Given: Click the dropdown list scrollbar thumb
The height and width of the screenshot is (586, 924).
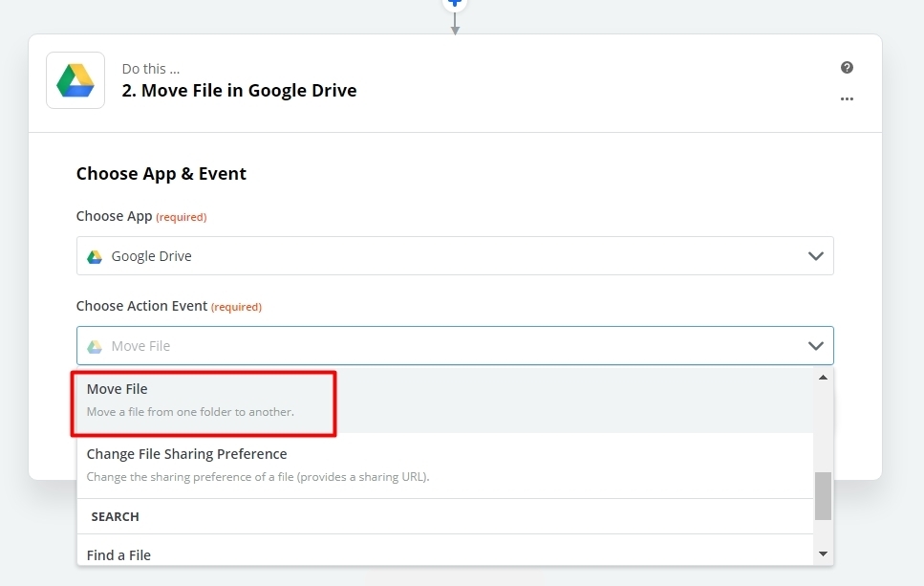Looking at the screenshot, I should pyautogui.click(x=824, y=496).
